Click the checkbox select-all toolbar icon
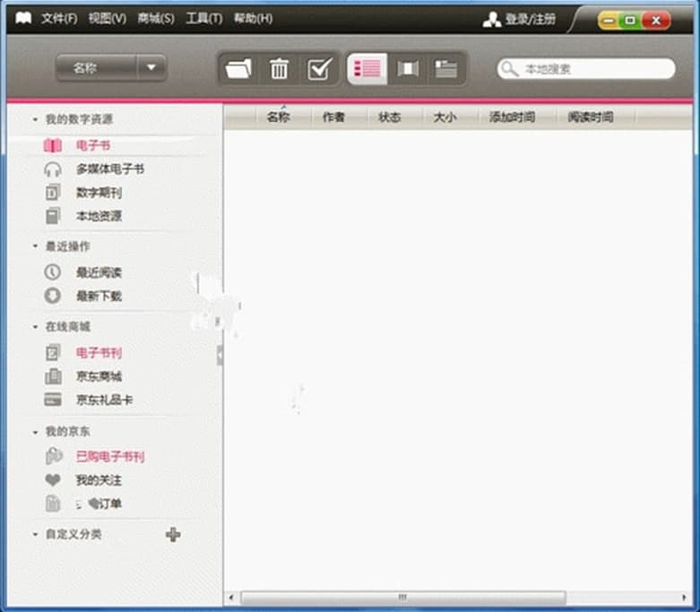Screen dimensions: 700x612 [319, 69]
